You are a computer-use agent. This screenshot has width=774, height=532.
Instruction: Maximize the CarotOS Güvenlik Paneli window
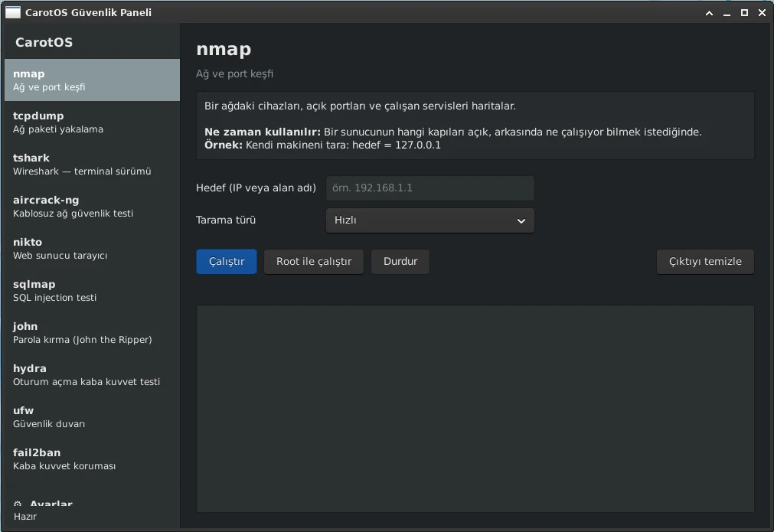744,13
